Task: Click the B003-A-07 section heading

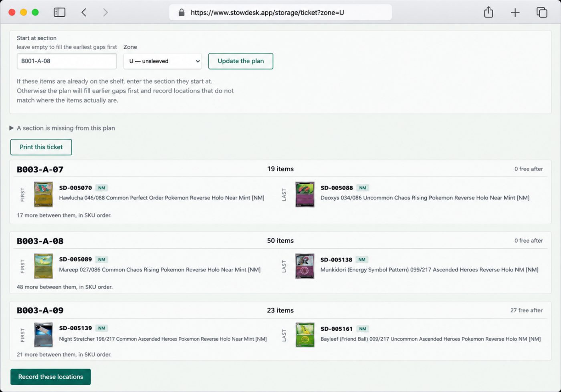Action: pyautogui.click(x=40, y=169)
